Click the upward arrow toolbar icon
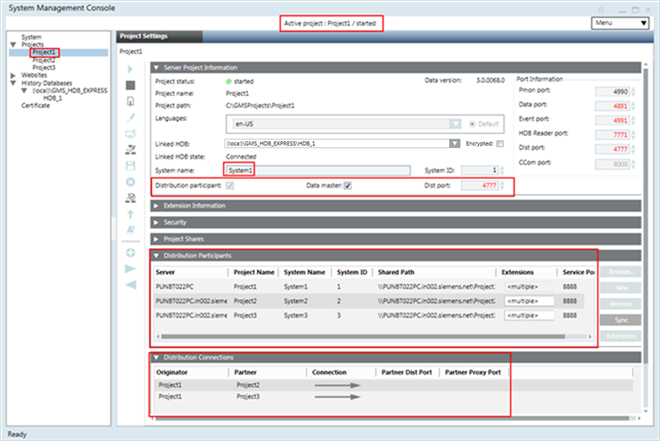Screen dimensions: 660x441 click(130, 213)
